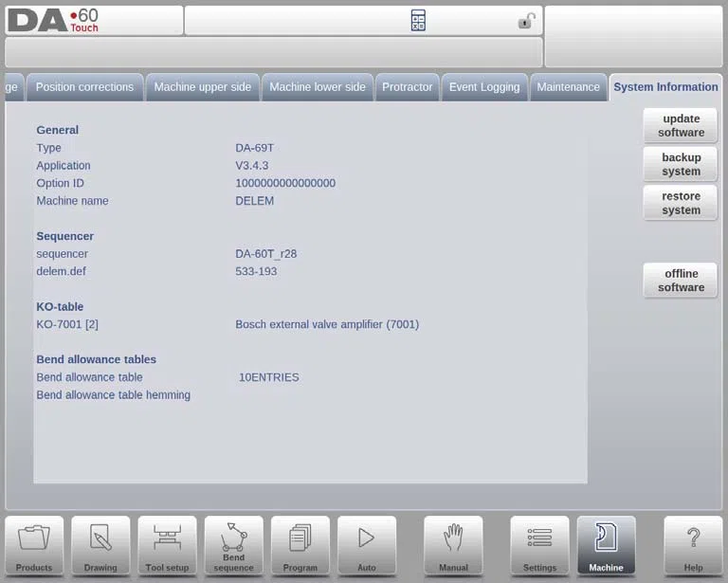
Task: Open the Products folder button
Action: pyautogui.click(x=34, y=546)
